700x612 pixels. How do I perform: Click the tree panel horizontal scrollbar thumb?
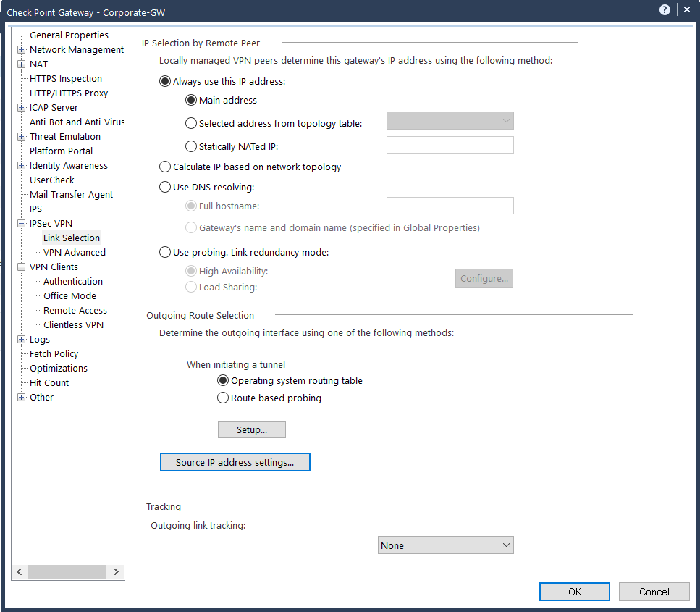coord(67,571)
